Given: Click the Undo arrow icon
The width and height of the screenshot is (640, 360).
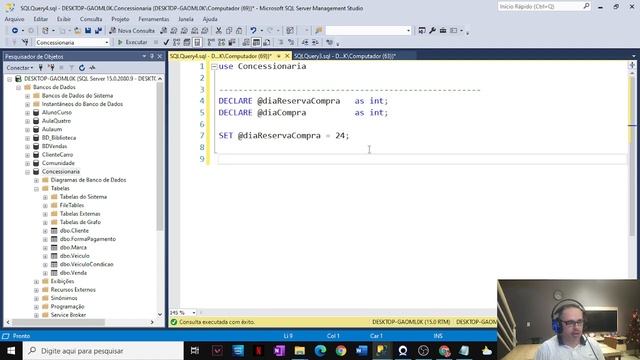Looking at the screenshot, I should click(253, 31).
